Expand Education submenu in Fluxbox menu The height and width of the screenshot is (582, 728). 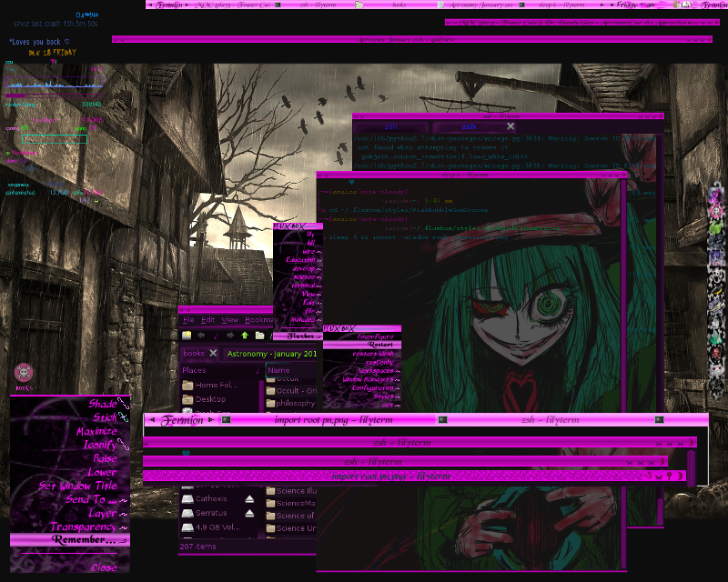298,260
